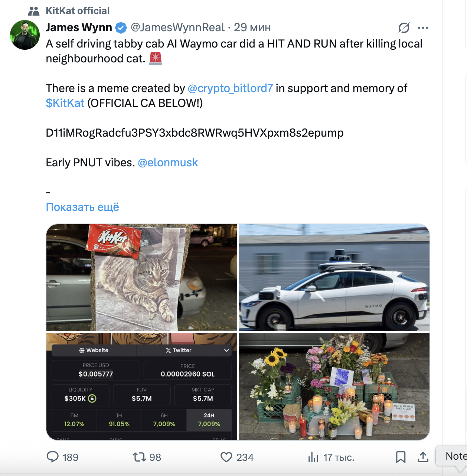The image size is (467, 476).
Task: Open the @elonmusk mention
Action: [168, 162]
